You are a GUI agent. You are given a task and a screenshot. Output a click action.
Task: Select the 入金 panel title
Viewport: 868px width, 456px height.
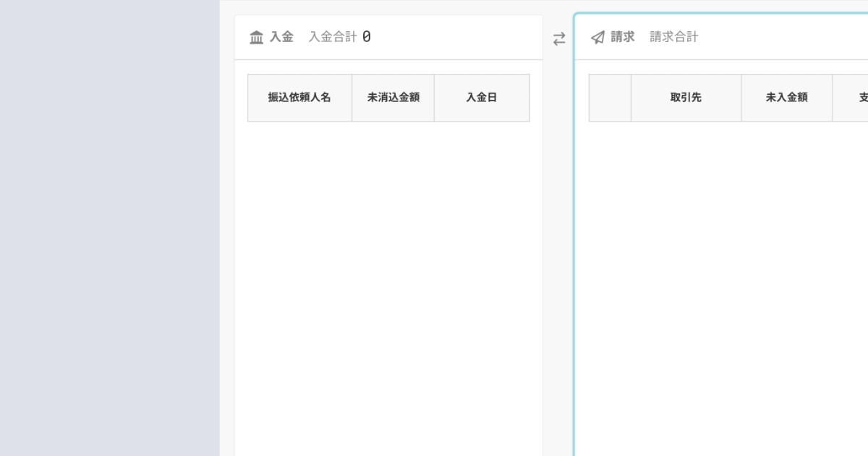[x=281, y=37]
